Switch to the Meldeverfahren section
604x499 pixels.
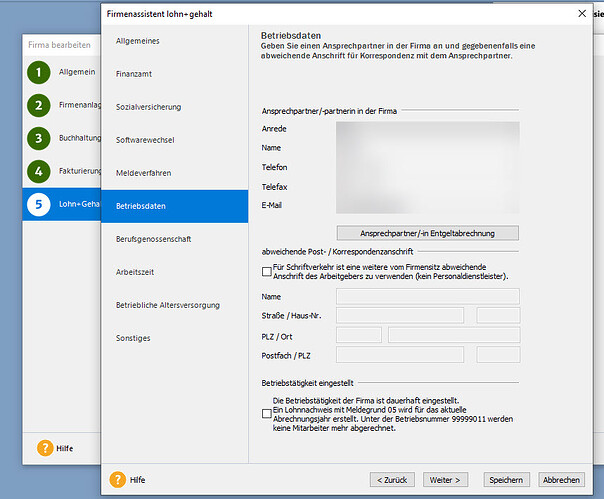click(174, 173)
